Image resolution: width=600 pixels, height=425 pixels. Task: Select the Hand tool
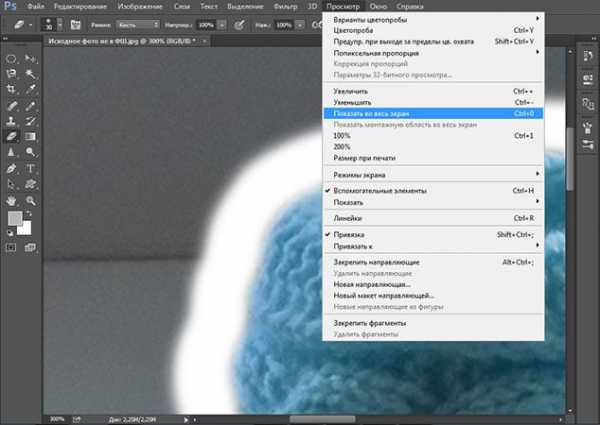click(11, 200)
